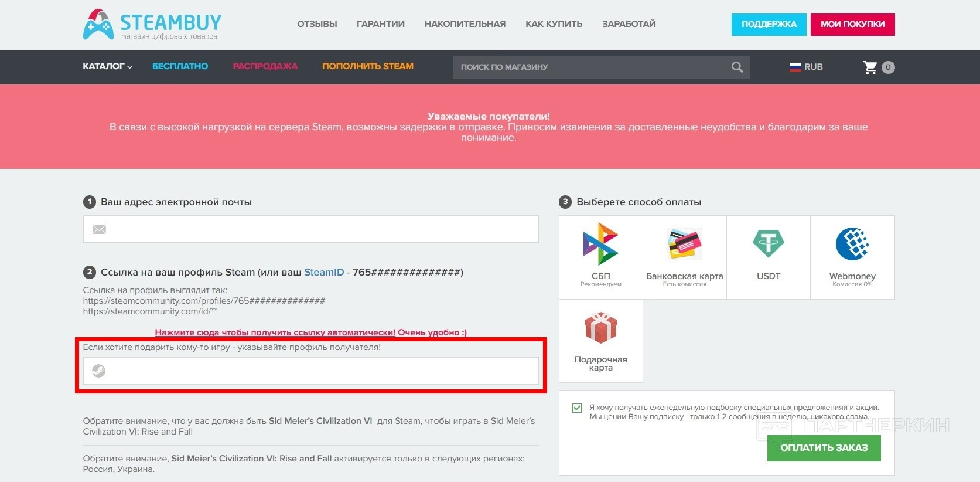Go to ПОПОЛНИТЬ STEAM
980x482 pixels.
368,66
